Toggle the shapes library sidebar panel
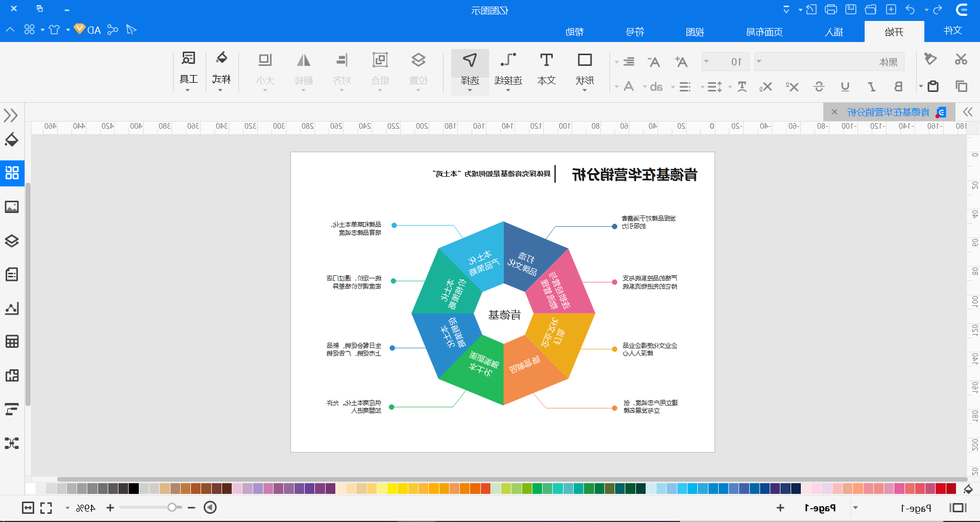 pyautogui.click(x=12, y=173)
